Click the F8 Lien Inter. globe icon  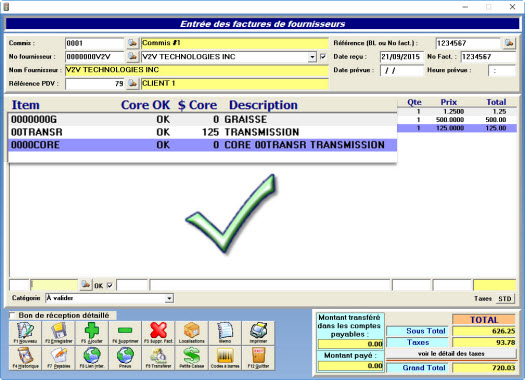tap(92, 358)
